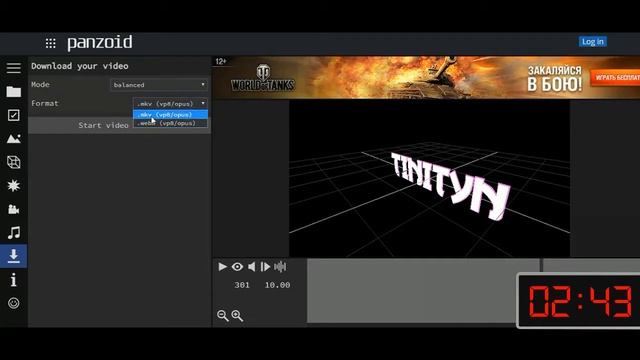Click Start video render button
This screenshot has width=640, height=360.
click(120, 125)
